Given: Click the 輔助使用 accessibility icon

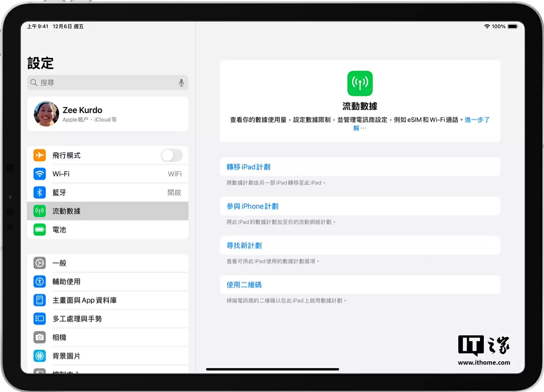Looking at the screenshot, I should (x=40, y=281).
